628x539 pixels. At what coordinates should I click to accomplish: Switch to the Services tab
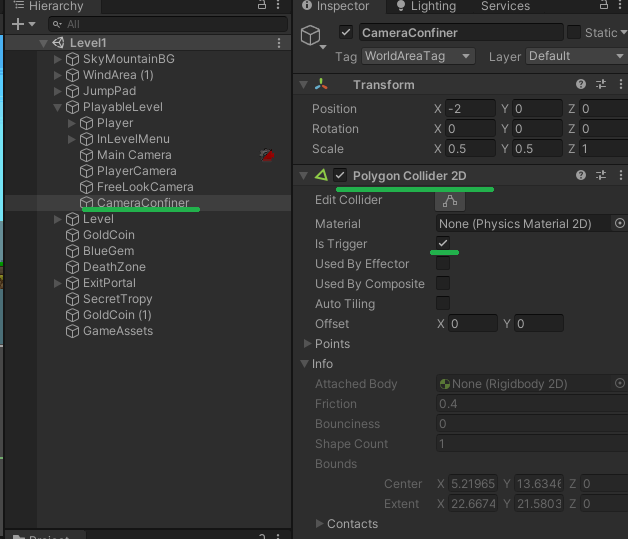(x=505, y=6)
